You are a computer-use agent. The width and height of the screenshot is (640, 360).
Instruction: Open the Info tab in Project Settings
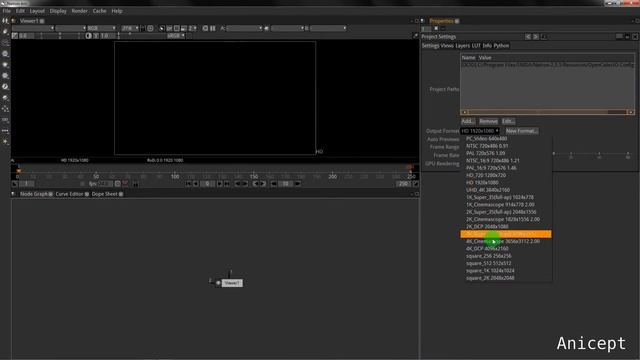tap(487, 46)
